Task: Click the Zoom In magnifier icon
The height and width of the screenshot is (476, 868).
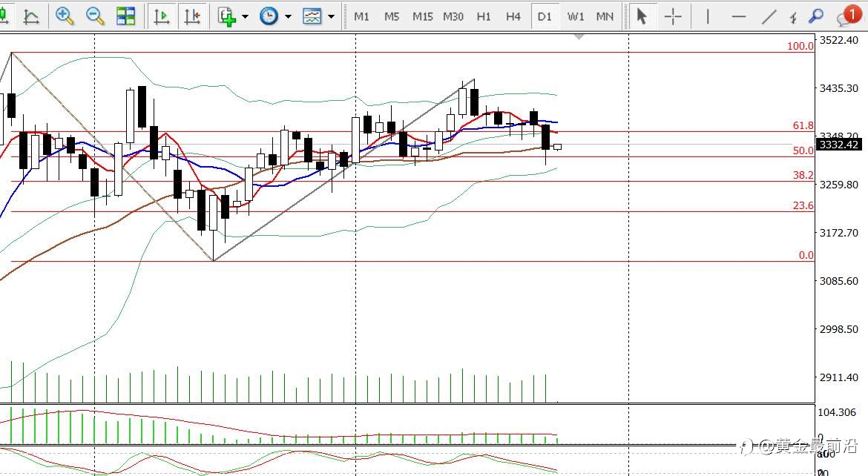Action: [65, 16]
